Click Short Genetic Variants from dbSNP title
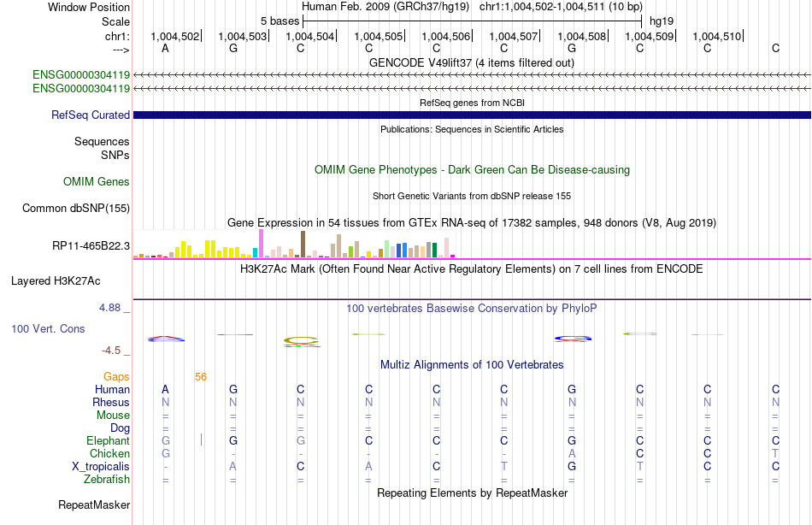This screenshot has height=525, width=812. point(472,196)
